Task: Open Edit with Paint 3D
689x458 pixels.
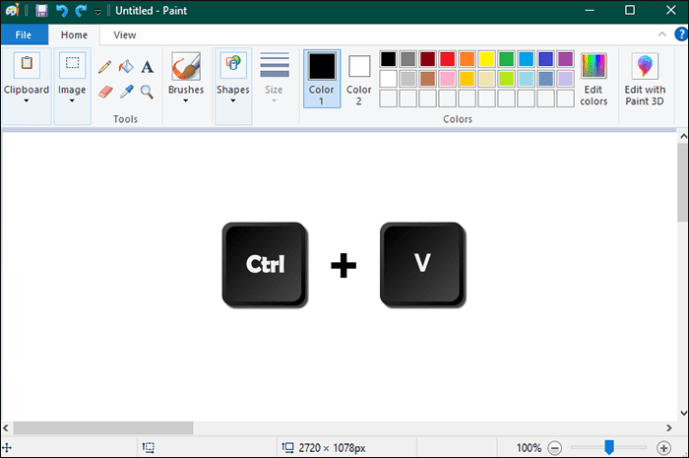Action: click(645, 79)
